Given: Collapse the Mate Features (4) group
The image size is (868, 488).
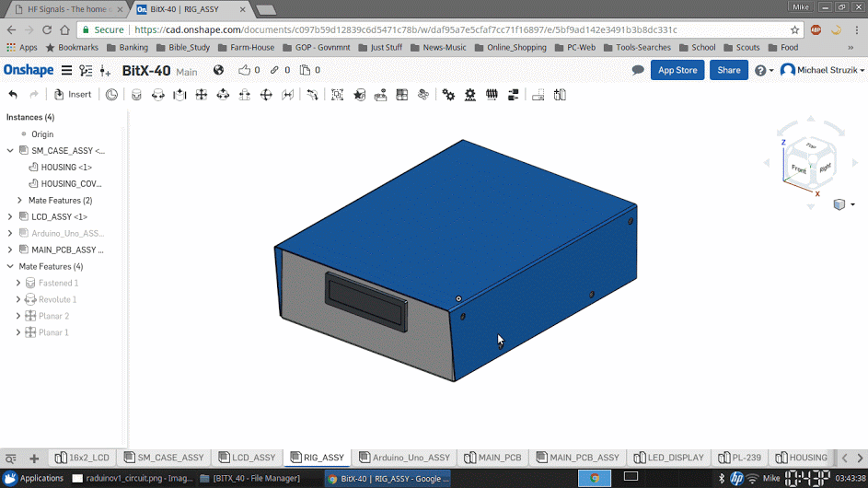Looking at the screenshot, I should [10, 266].
